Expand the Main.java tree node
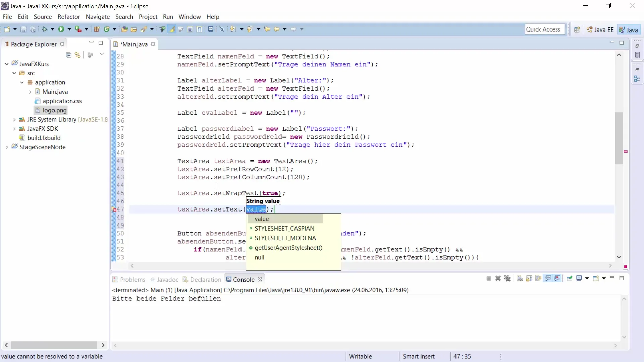Image resolution: width=644 pixels, height=362 pixels. pos(30,92)
